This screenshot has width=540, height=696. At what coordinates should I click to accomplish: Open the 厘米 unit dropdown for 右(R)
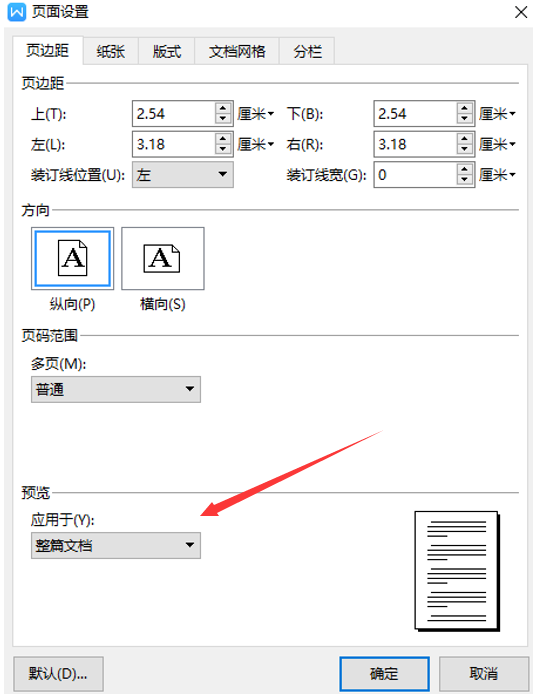(x=497, y=144)
